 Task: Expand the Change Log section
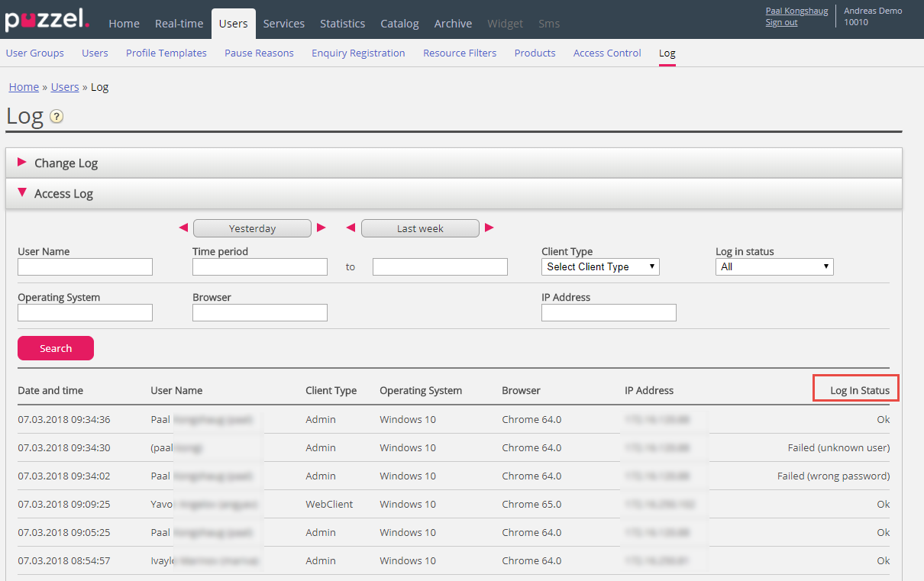click(x=66, y=163)
